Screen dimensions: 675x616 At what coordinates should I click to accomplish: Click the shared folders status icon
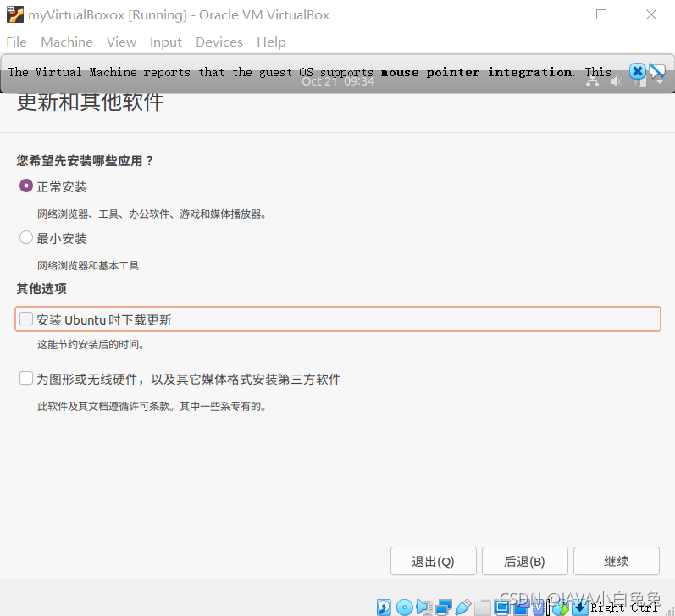pyautogui.click(x=483, y=608)
